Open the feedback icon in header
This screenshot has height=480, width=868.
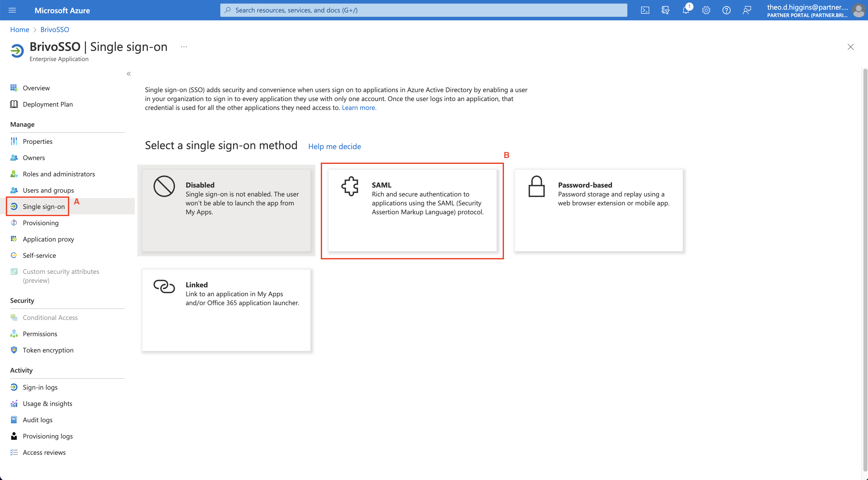(x=747, y=10)
